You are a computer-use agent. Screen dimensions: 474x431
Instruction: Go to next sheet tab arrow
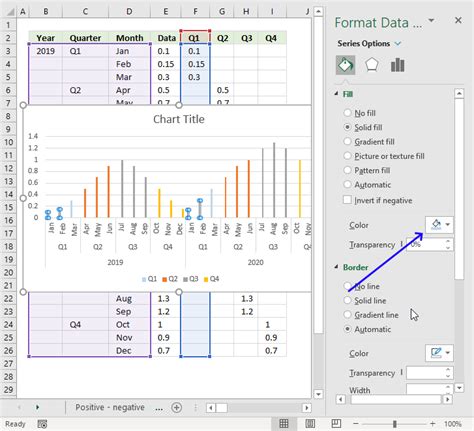pyautogui.click(x=37, y=407)
